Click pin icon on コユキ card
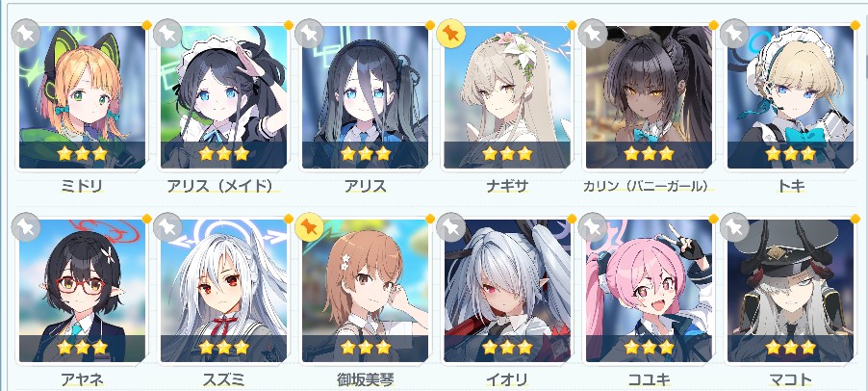 coord(593,227)
